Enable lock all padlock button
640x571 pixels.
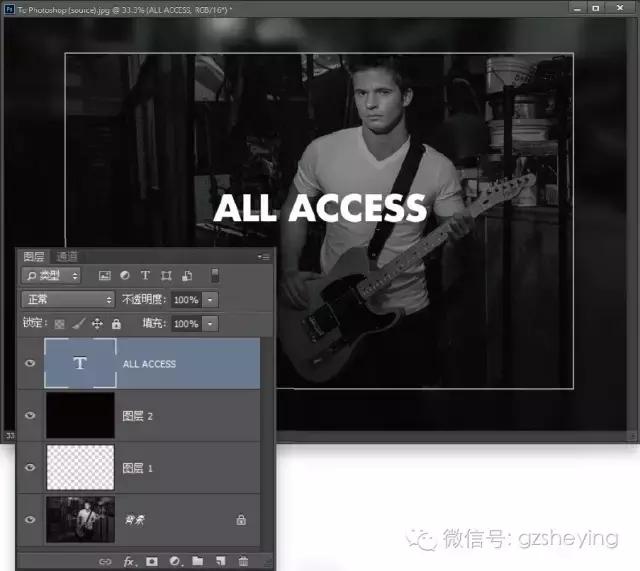pos(116,324)
